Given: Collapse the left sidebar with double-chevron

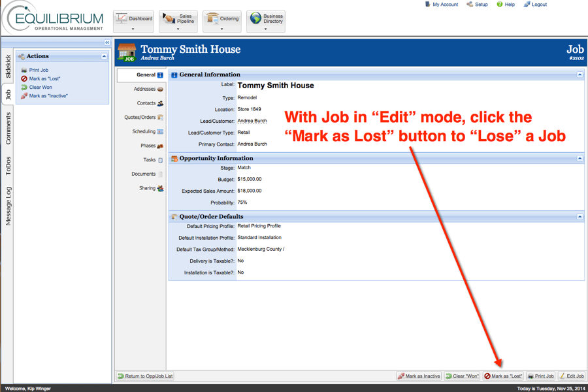Looking at the screenshot, I should [107, 42].
